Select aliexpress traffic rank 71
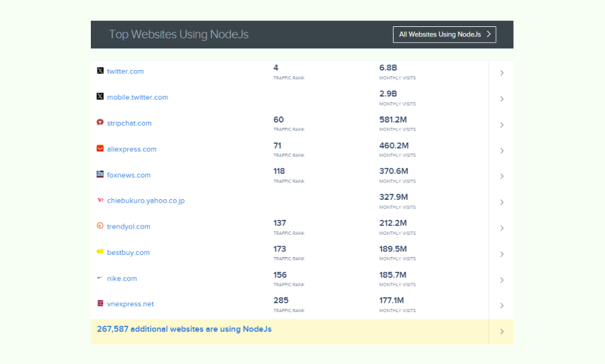 click(277, 145)
